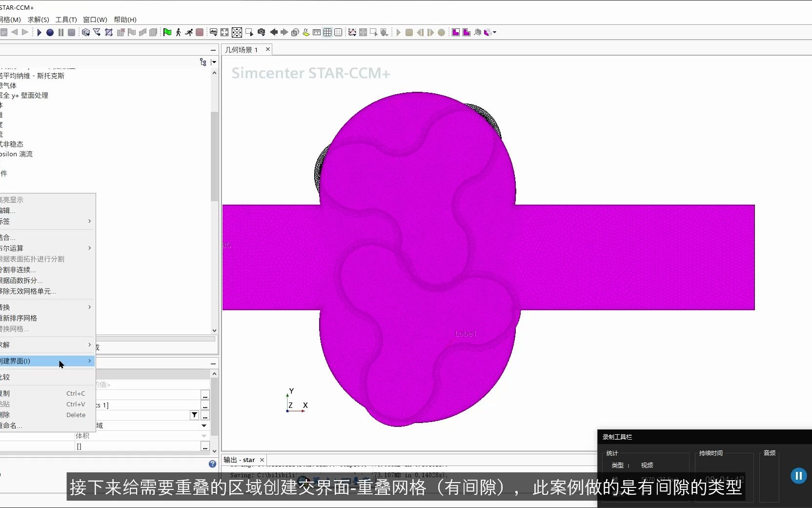Open the 求解 submenu in context menu
Image resolution: width=812 pixels, height=508 pixels.
coord(47,345)
